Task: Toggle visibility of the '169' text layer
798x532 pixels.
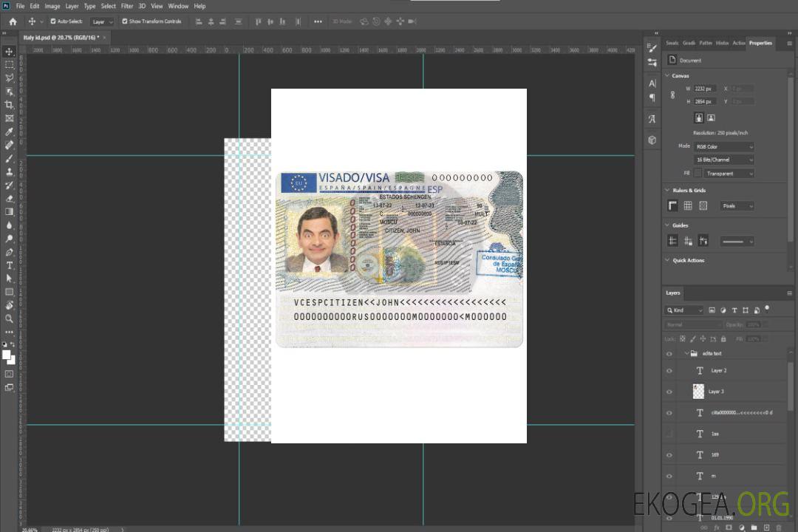Action: (669, 455)
